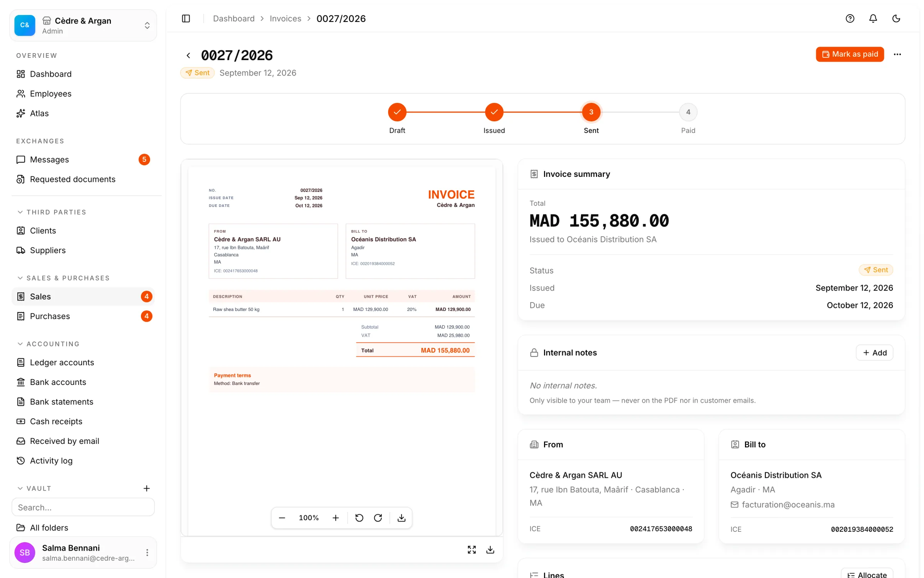Switch to dark mode moon icon

pos(896,18)
